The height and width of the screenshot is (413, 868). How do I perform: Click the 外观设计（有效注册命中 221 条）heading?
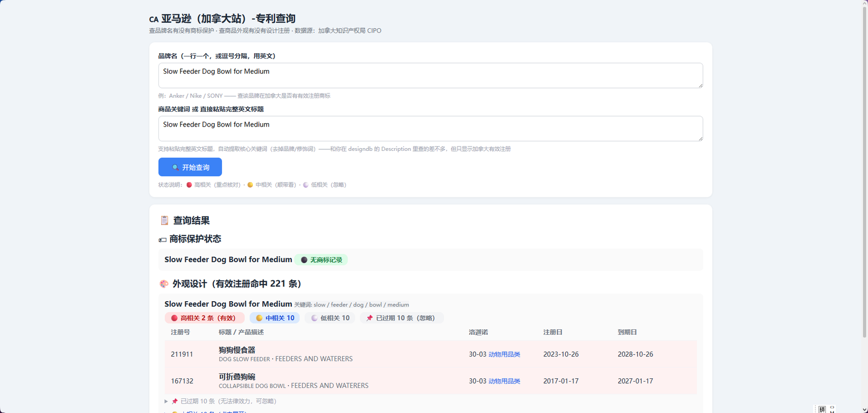click(237, 284)
